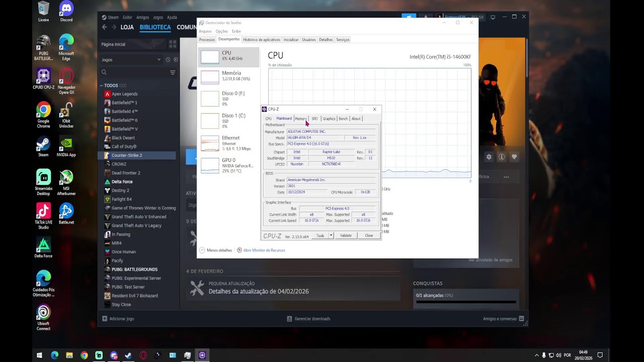
Task: Open the Arquivo menu in Task Manager
Action: [x=205, y=31]
